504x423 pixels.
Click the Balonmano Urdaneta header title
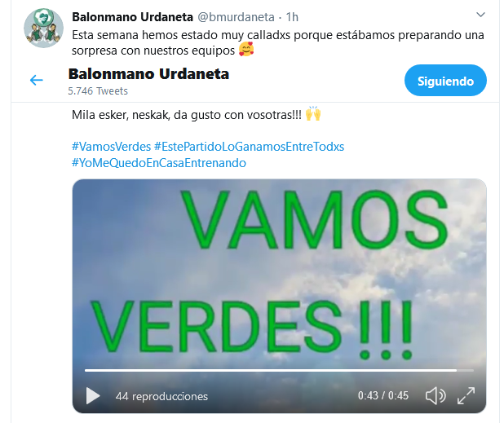(148, 74)
